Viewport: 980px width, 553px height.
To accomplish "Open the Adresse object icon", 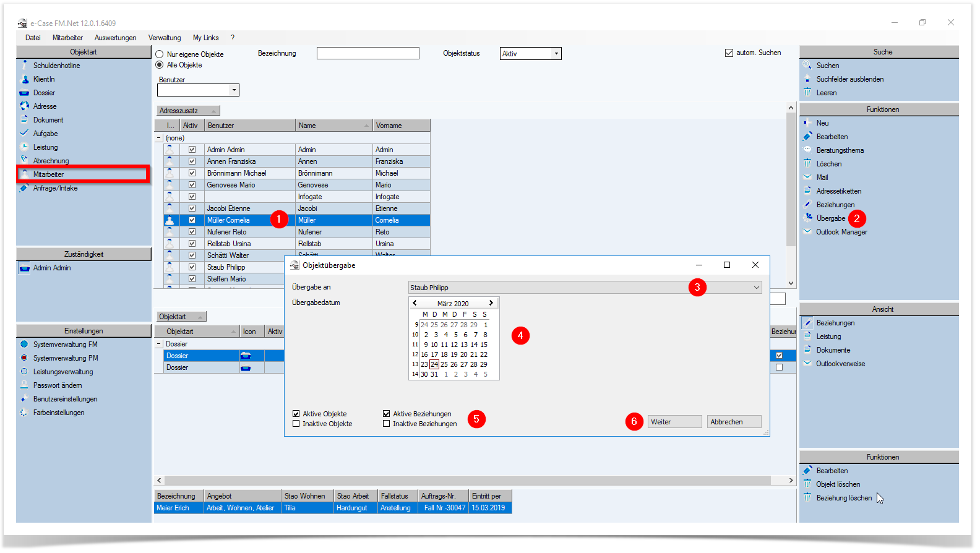I will tap(24, 106).
